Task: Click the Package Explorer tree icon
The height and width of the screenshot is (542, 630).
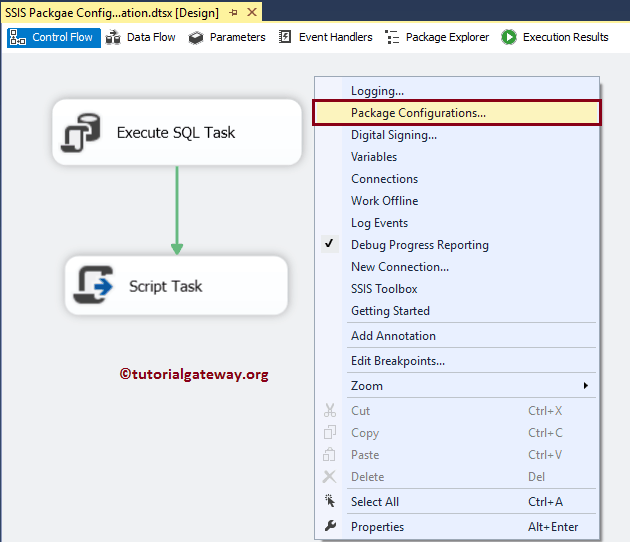Action: [392, 37]
